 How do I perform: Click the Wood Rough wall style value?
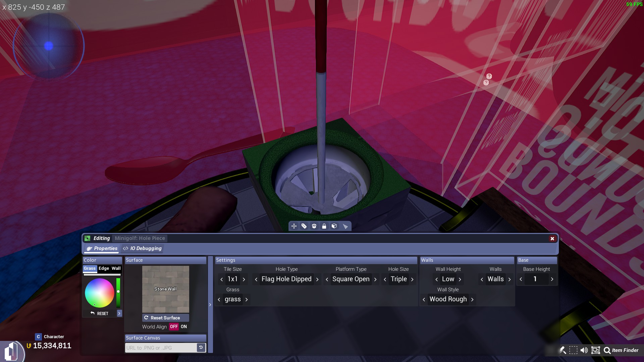(448, 299)
